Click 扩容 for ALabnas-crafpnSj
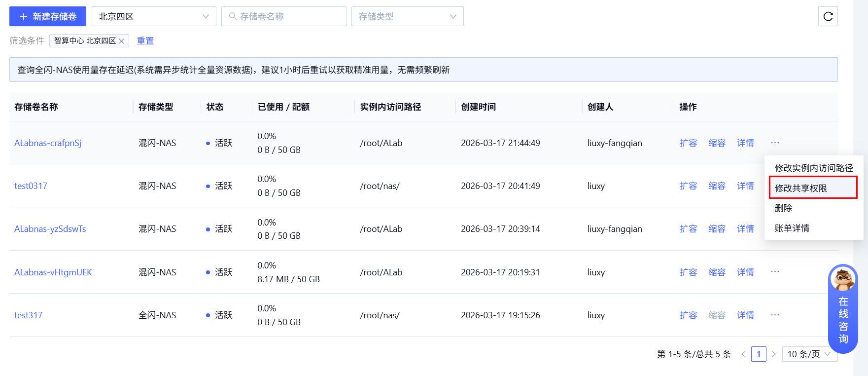 pos(688,143)
